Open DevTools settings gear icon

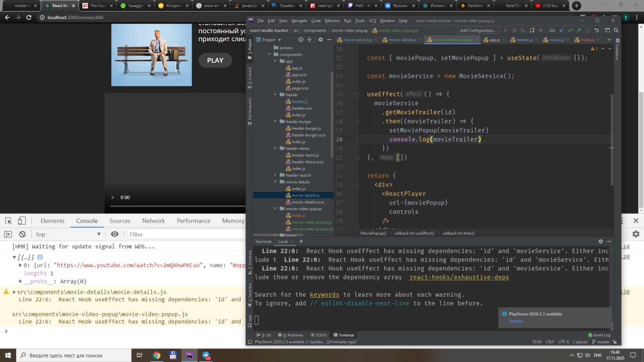tap(636, 234)
